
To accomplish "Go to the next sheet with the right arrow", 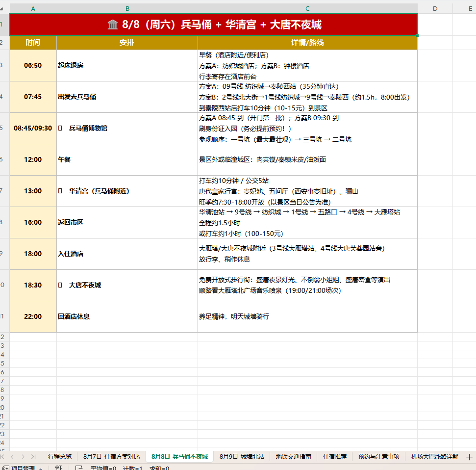I will tap(23, 457).
